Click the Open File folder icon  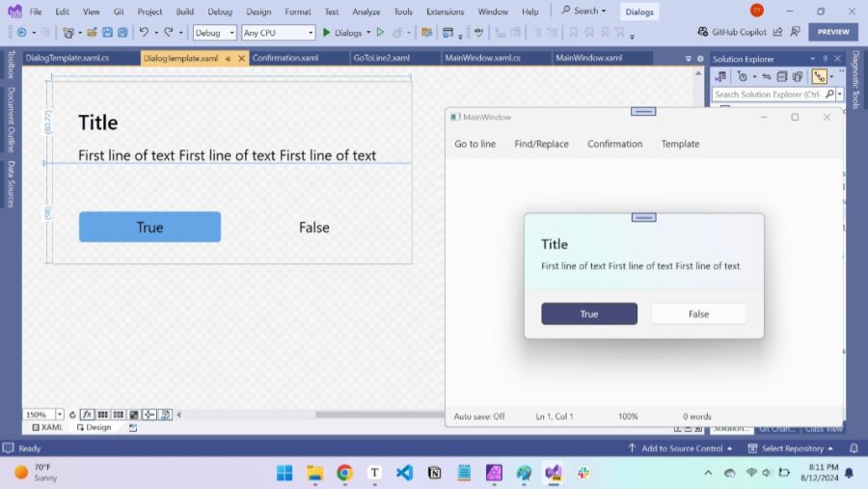92,33
